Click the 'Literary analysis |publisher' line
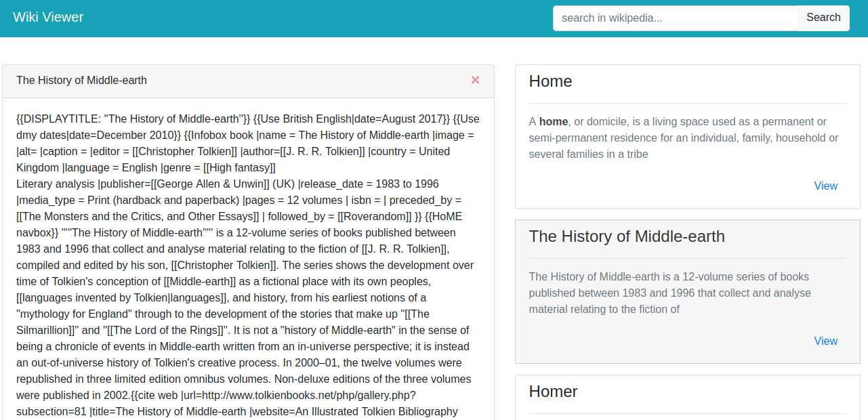 228,184
